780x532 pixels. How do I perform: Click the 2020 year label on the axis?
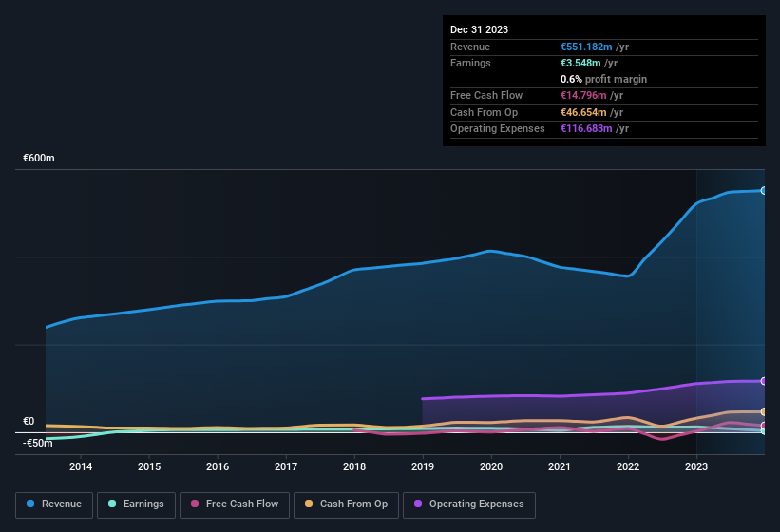click(491, 466)
